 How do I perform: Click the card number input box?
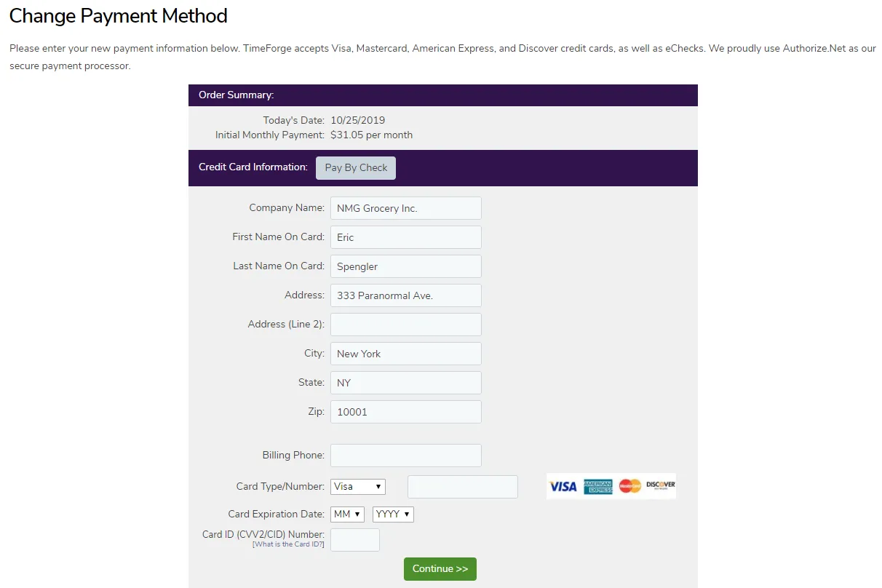point(463,487)
